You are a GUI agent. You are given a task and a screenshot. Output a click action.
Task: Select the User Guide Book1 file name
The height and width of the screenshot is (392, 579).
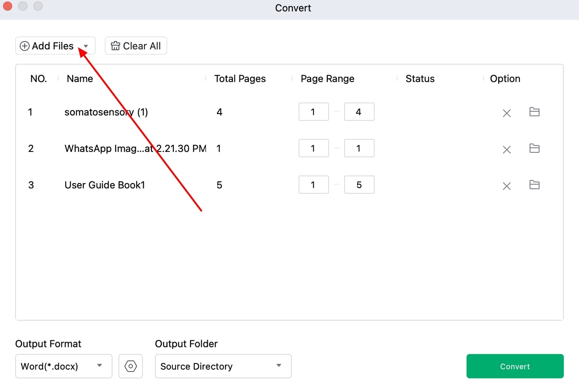pos(105,185)
